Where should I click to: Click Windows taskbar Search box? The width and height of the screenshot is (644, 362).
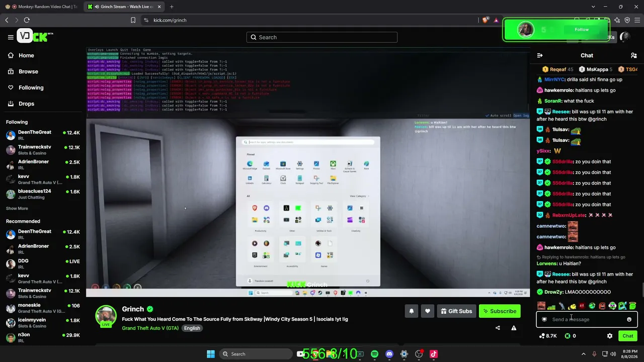coord(256,354)
